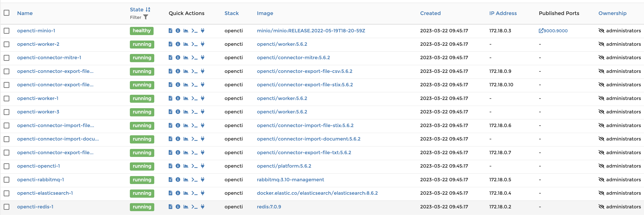
Task: Open image link openti/platform:5.6.2
Action: coord(284,166)
